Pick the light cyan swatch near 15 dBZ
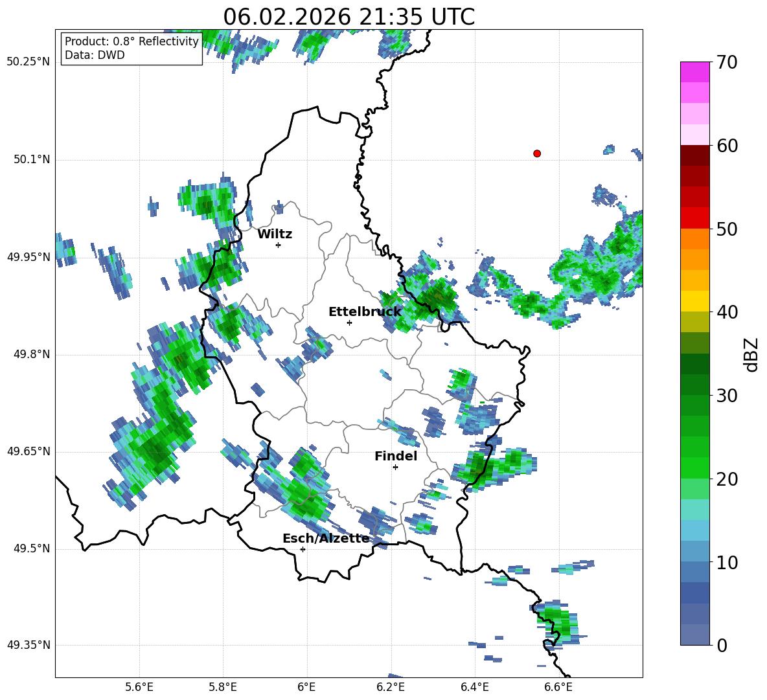The height and width of the screenshot is (700, 767). 694,510
